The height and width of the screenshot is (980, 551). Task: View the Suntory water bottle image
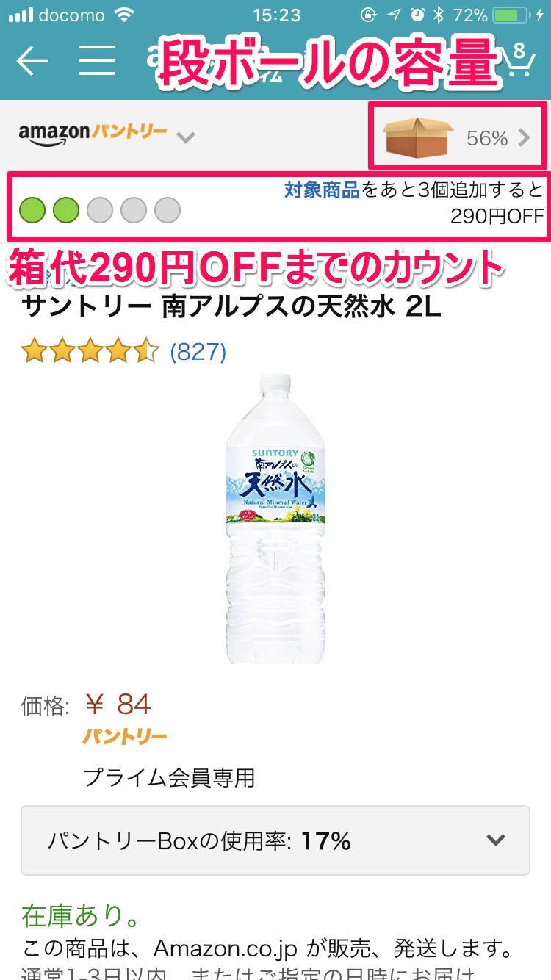tap(275, 519)
